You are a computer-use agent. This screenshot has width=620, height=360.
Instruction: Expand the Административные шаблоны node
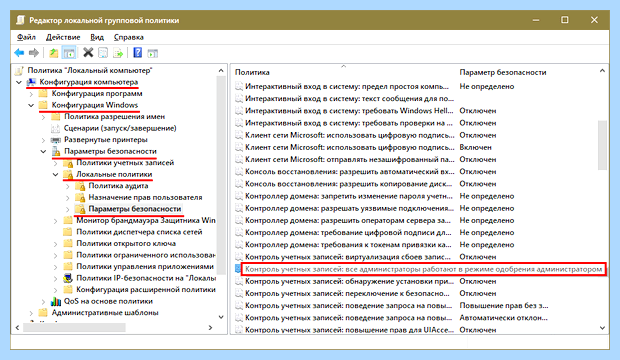[x=31, y=313]
